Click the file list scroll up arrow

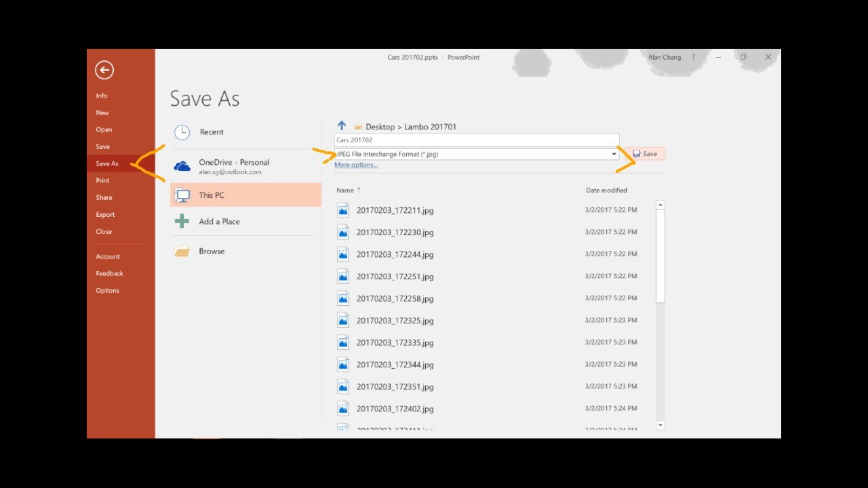[660, 205]
